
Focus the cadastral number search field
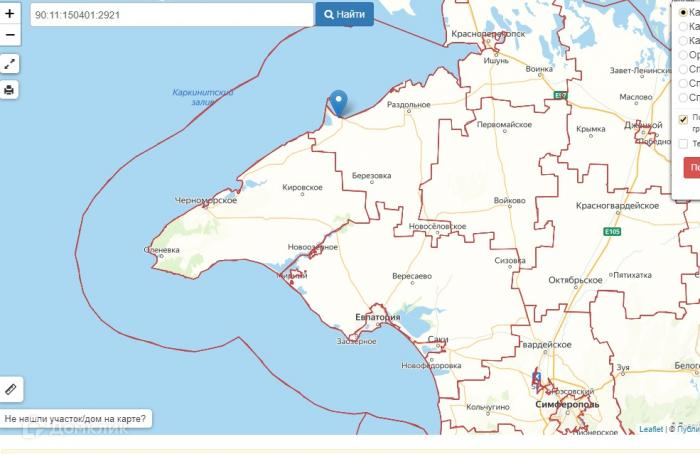(x=172, y=15)
